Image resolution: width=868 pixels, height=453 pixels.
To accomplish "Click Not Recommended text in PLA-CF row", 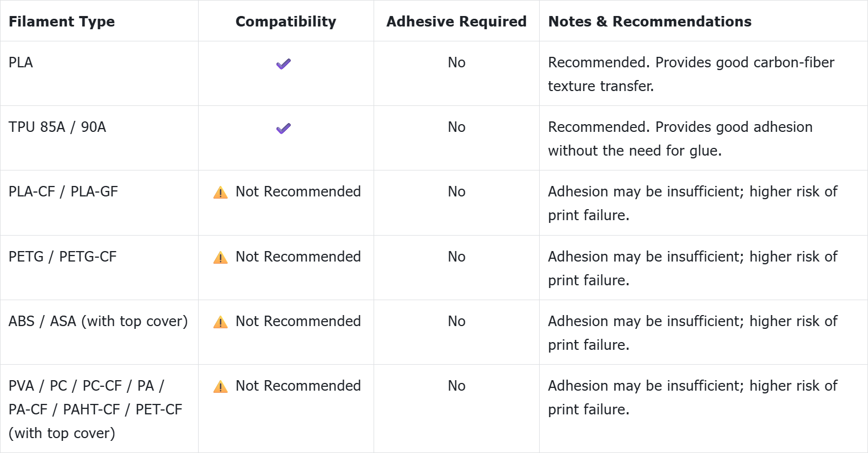I will (x=298, y=191).
